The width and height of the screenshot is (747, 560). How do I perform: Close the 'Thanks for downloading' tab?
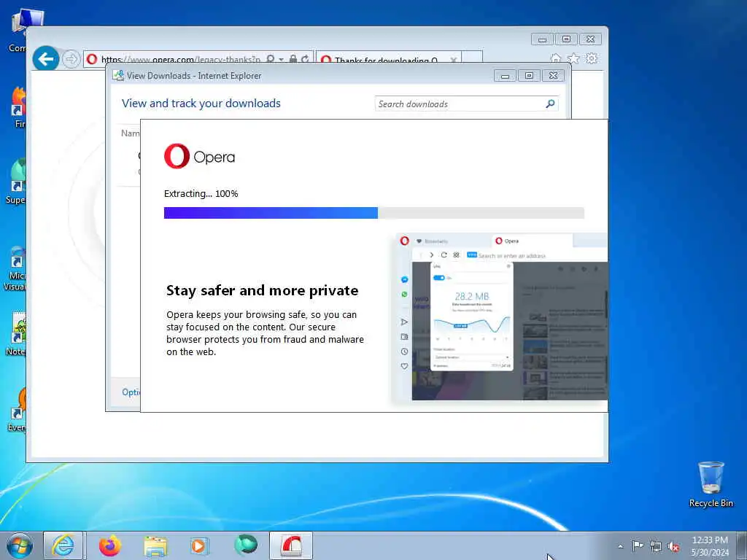click(454, 60)
